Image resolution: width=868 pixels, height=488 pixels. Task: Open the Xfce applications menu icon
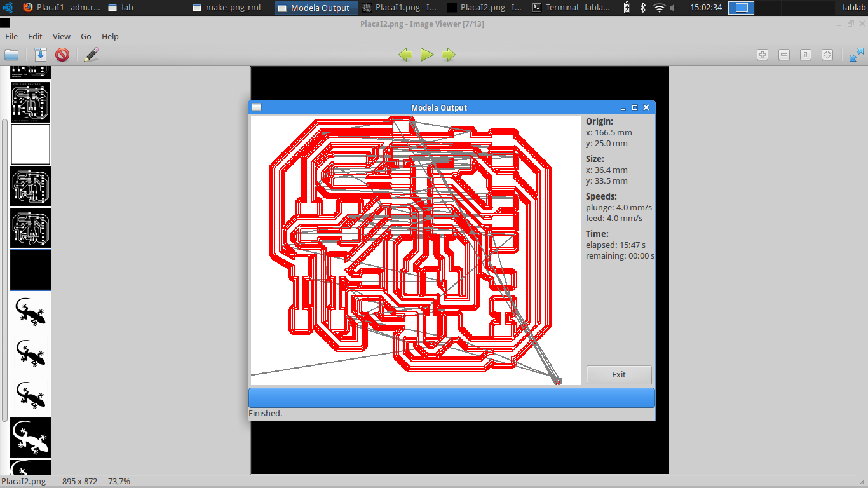[x=9, y=8]
